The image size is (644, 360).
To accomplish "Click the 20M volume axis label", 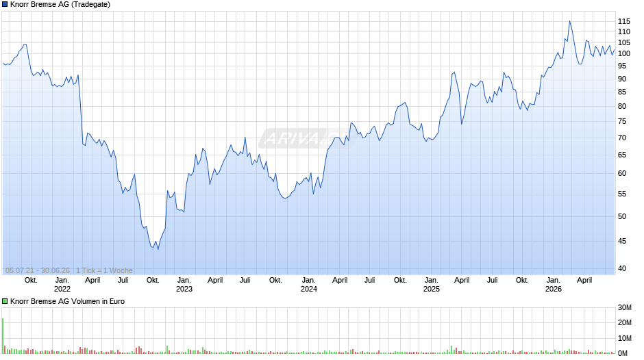I will [x=625, y=322].
